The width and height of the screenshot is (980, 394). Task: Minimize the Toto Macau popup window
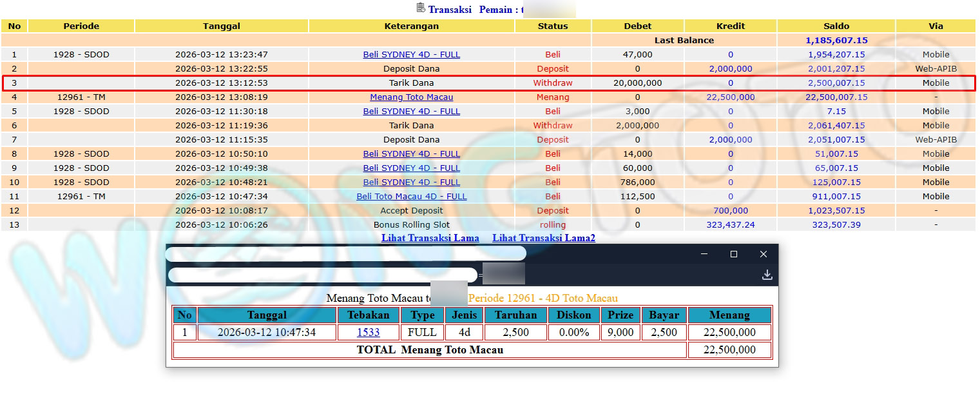tap(704, 254)
